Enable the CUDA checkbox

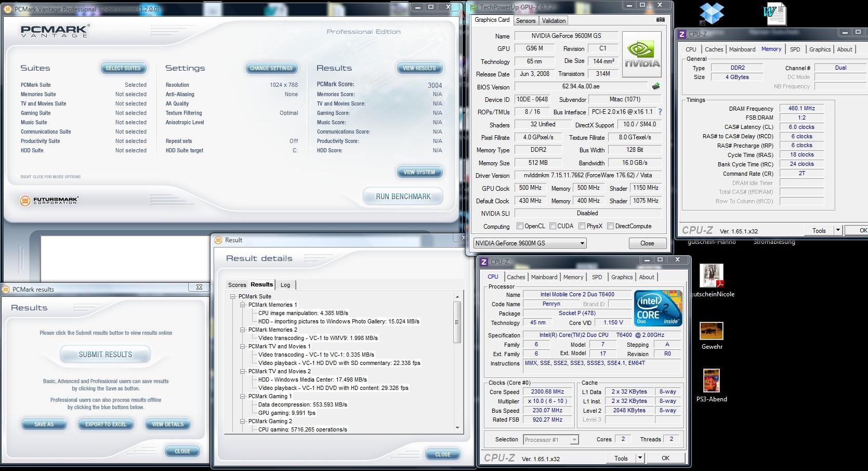553,226
